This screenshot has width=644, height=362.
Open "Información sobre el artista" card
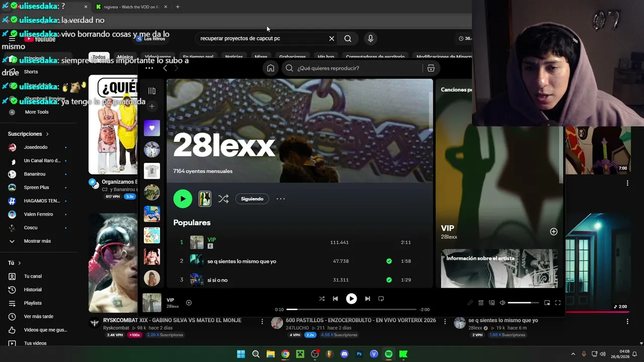499,268
